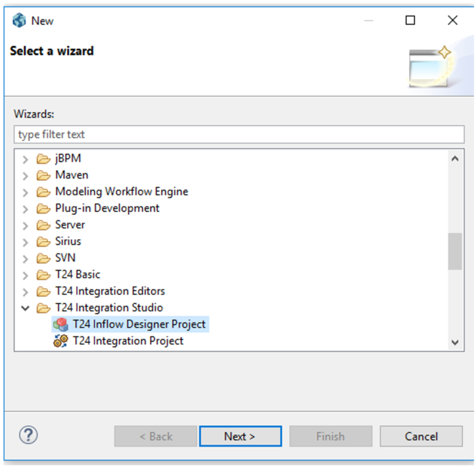Click the Maven folder icon
Viewport: 476px width, 467px height.
(43, 175)
